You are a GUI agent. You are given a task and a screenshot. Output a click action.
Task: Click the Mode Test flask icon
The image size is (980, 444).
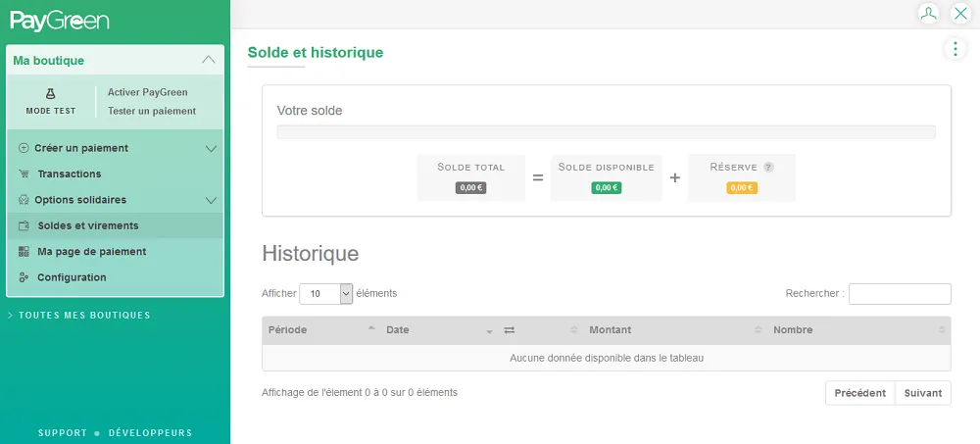click(50, 93)
